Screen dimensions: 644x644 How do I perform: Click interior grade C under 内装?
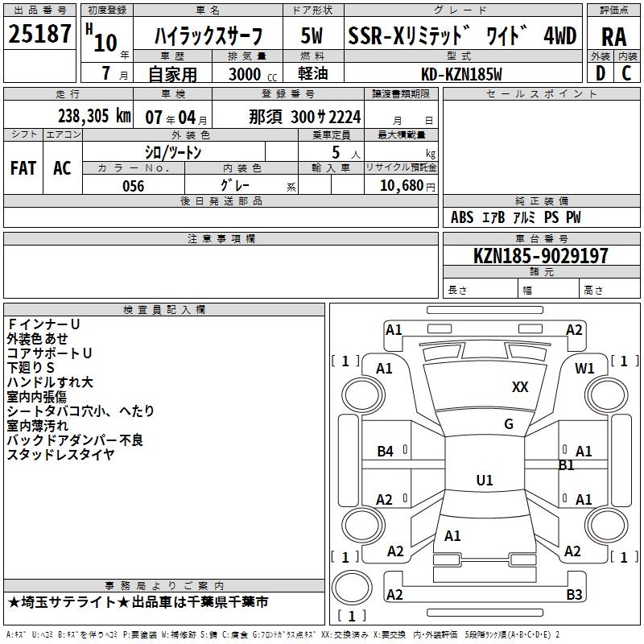(x=627, y=73)
